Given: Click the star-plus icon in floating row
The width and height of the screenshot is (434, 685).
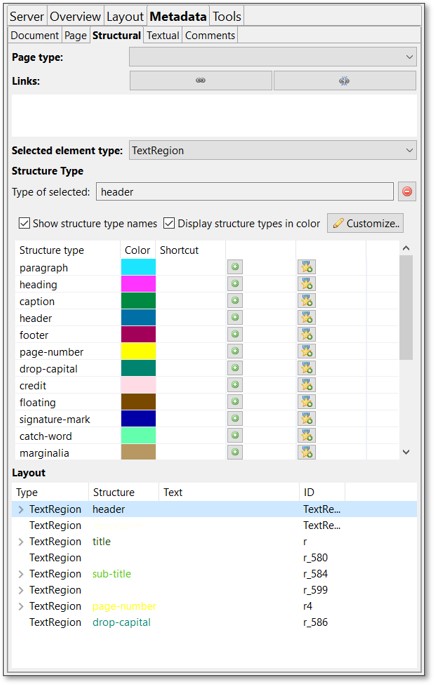Looking at the screenshot, I should (306, 401).
